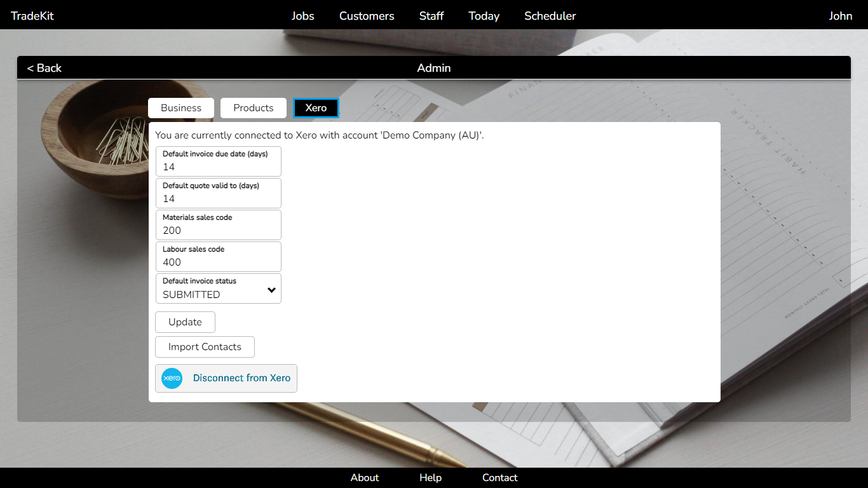Screen dimensions: 868x488
Task: Open the Jobs menu item
Action: pyautogui.click(x=303, y=16)
